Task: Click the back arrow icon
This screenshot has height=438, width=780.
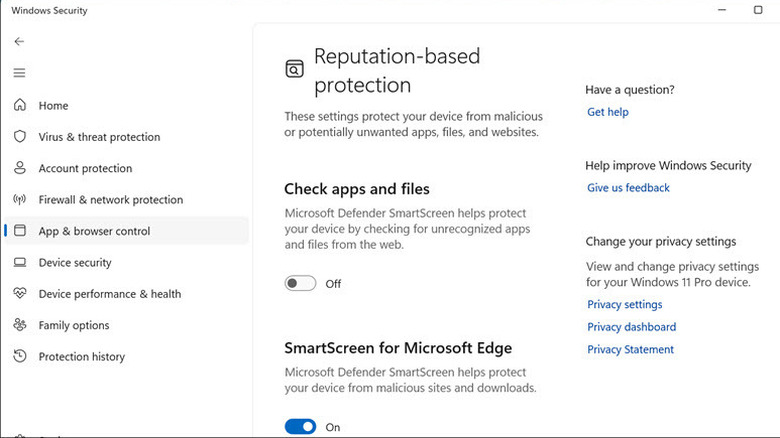Action: click(19, 41)
